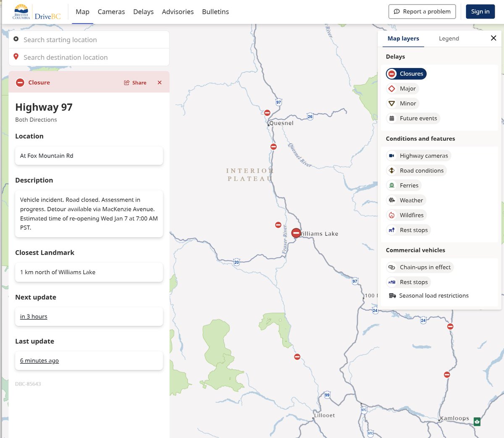Click the red destination pin icon
Viewport: 504px width, 438px height.
click(16, 57)
